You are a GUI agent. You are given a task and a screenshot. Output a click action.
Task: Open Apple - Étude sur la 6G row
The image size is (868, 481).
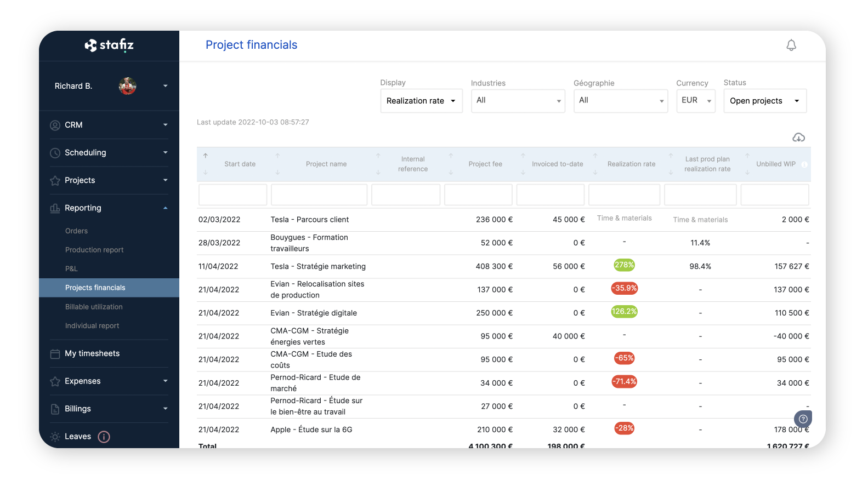click(503, 430)
